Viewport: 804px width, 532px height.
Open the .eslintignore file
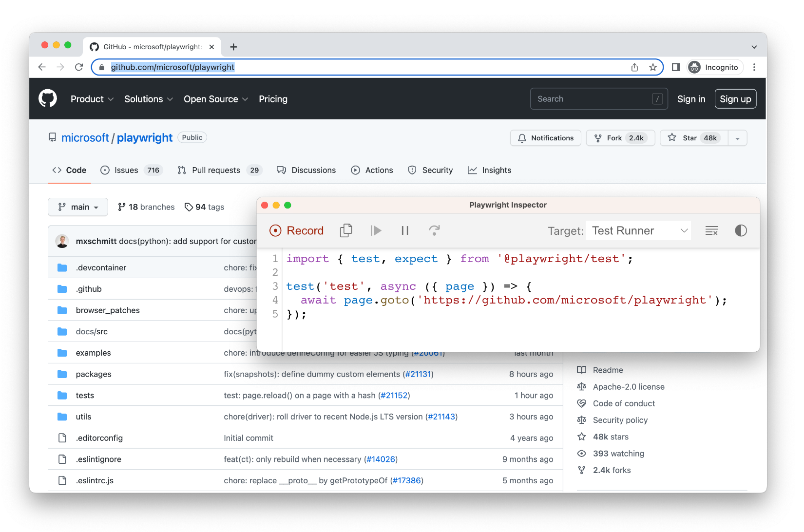click(x=98, y=459)
